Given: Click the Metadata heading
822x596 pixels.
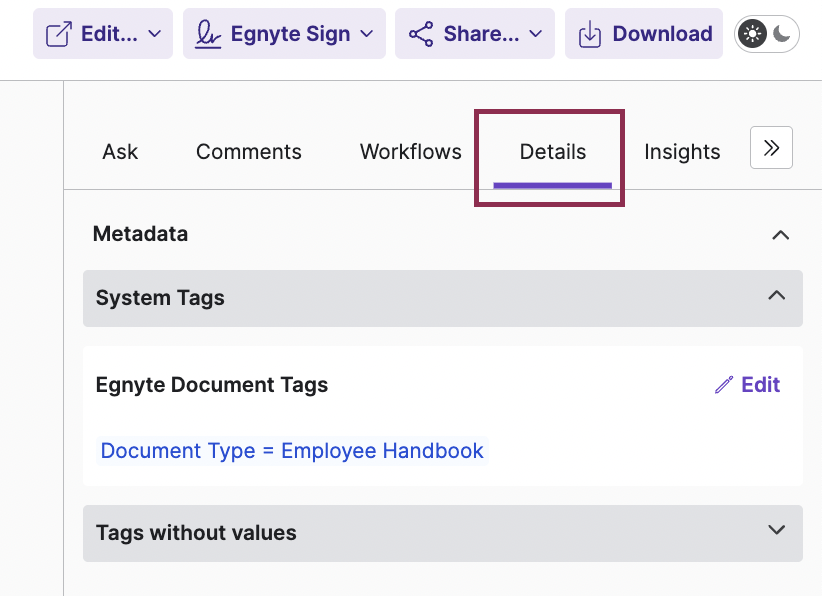Looking at the screenshot, I should click(x=140, y=234).
